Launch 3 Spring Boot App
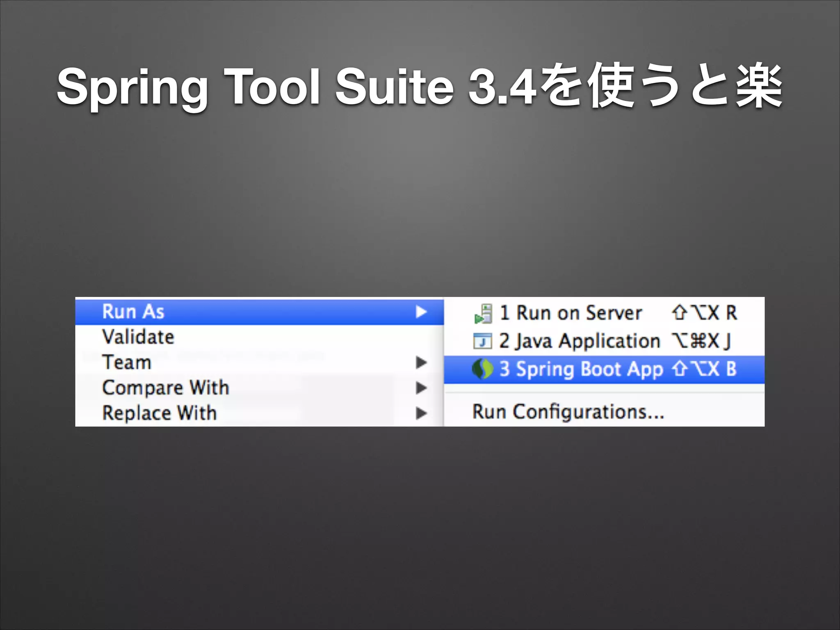The height and width of the screenshot is (630, 840). [604, 369]
